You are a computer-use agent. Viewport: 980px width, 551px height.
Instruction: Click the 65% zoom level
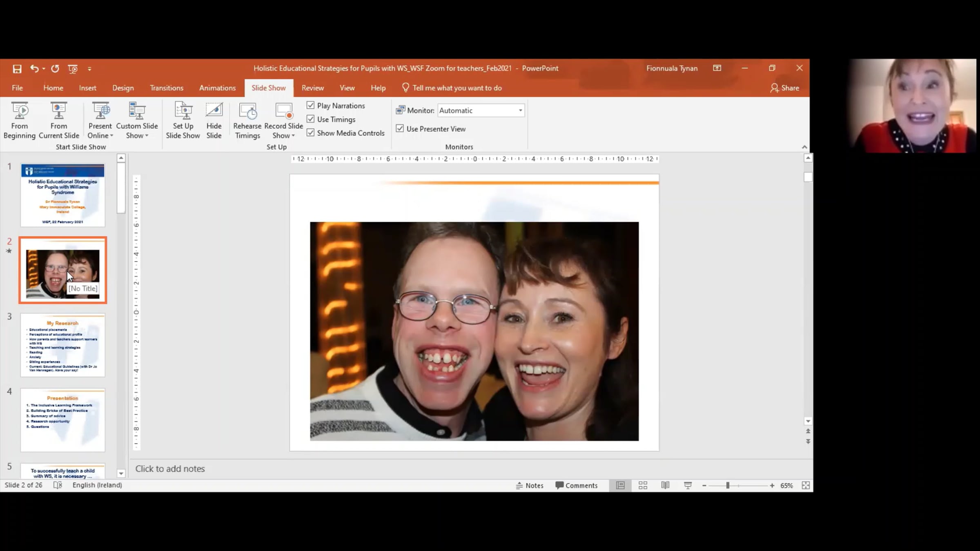786,485
